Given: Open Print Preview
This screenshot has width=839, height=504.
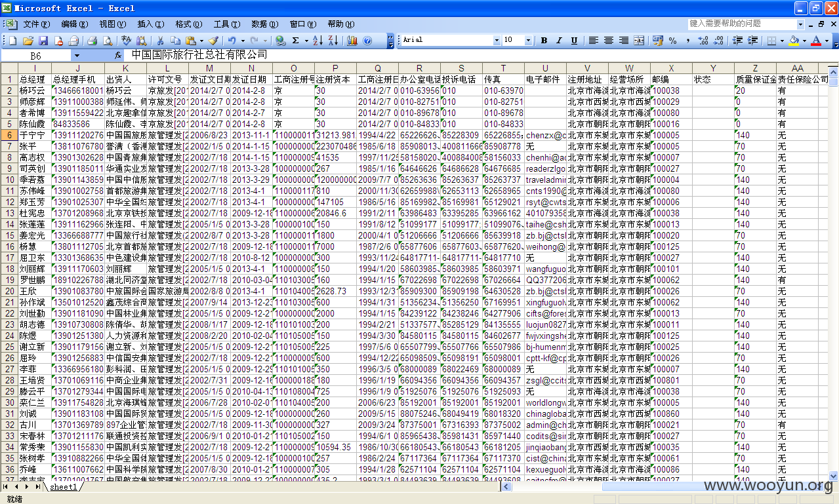Looking at the screenshot, I should (108, 41).
